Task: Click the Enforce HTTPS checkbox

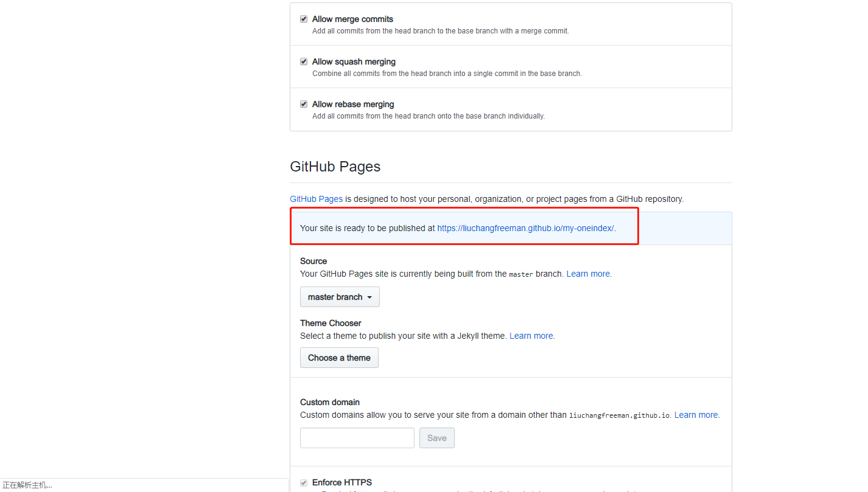Action: 304,483
